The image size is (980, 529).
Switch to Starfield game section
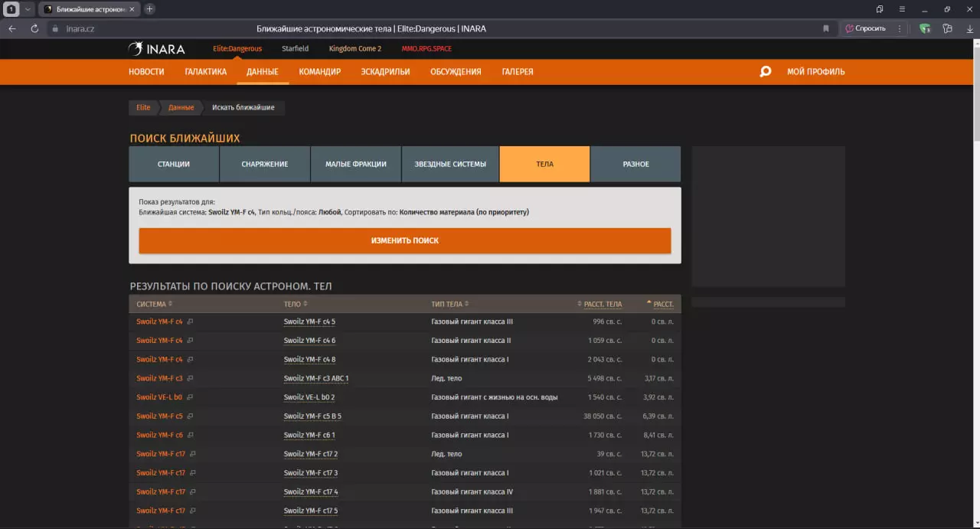coord(295,48)
